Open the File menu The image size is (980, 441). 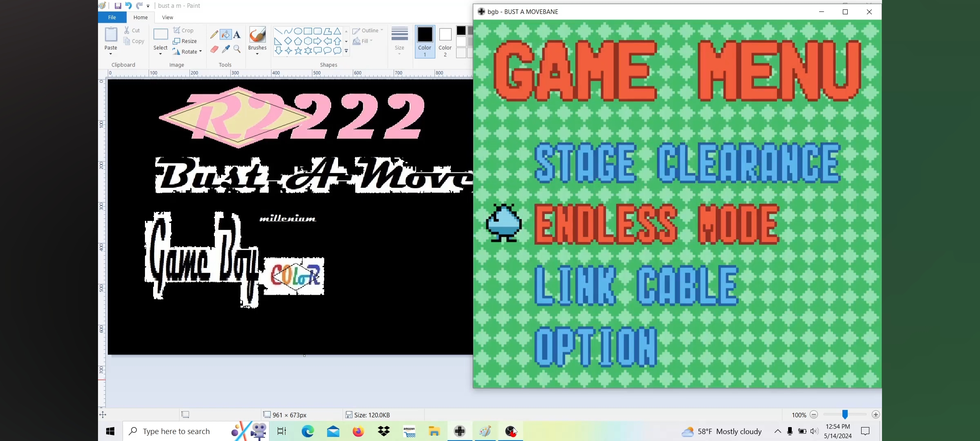coord(112,17)
